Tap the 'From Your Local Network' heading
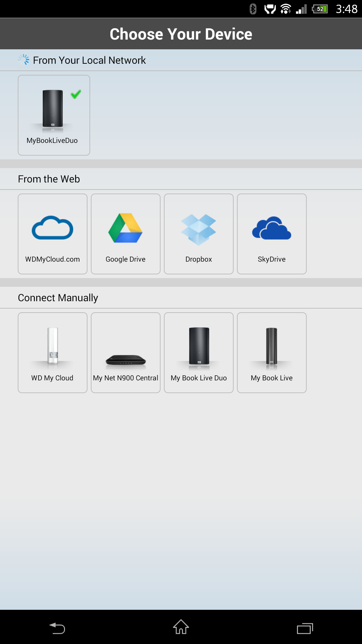 click(89, 60)
